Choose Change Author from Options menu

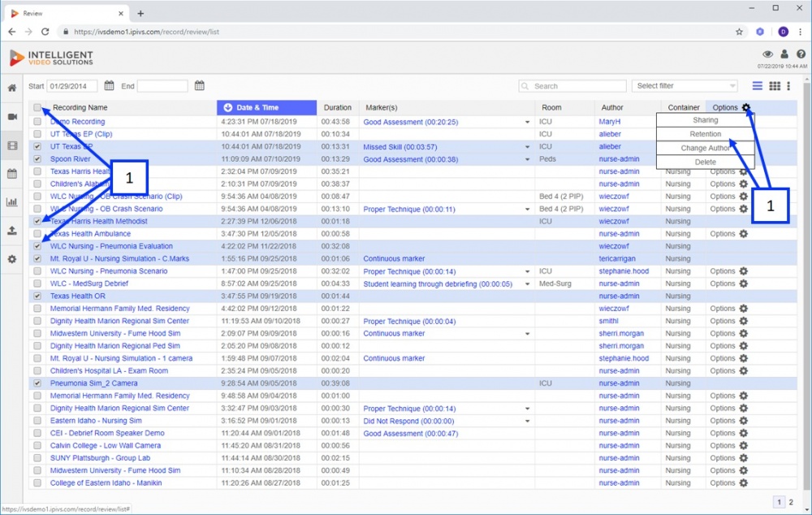click(x=706, y=148)
